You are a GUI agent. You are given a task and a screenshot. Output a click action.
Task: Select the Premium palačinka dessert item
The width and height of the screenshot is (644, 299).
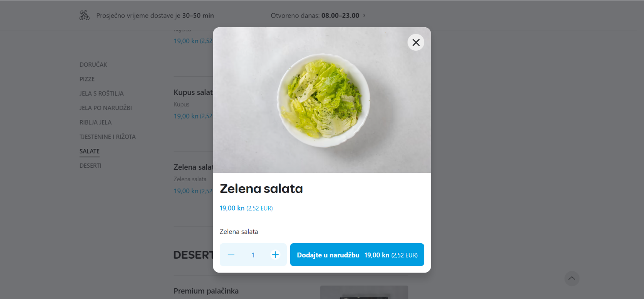click(x=206, y=291)
